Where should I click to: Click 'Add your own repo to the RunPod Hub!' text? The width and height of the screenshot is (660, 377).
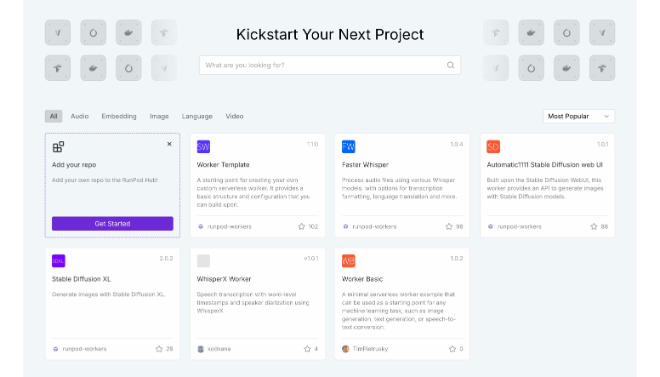pyautogui.click(x=105, y=180)
